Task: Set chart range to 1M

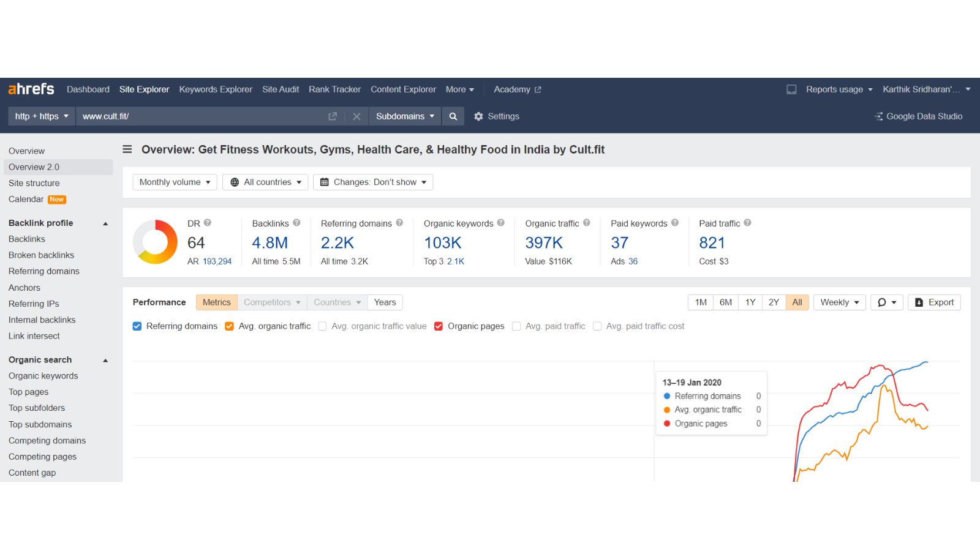Action: (701, 302)
